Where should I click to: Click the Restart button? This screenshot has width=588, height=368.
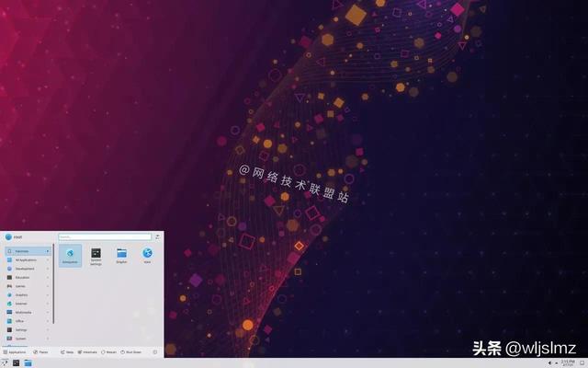(x=108, y=351)
